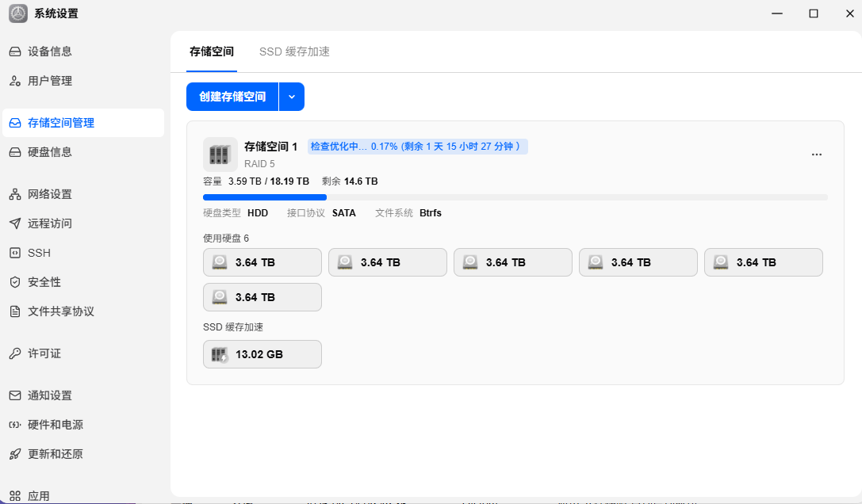Click the 设备信息 sidebar icon
Image resolution: width=862 pixels, height=504 pixels.
click(x=15, y=52)
